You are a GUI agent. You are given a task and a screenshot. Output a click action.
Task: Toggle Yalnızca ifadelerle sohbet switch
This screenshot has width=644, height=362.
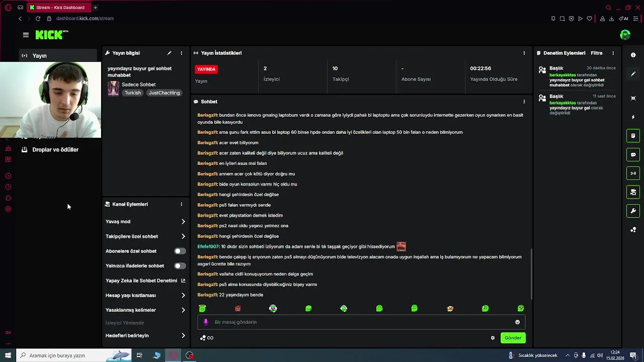click(x=180, y=266)
